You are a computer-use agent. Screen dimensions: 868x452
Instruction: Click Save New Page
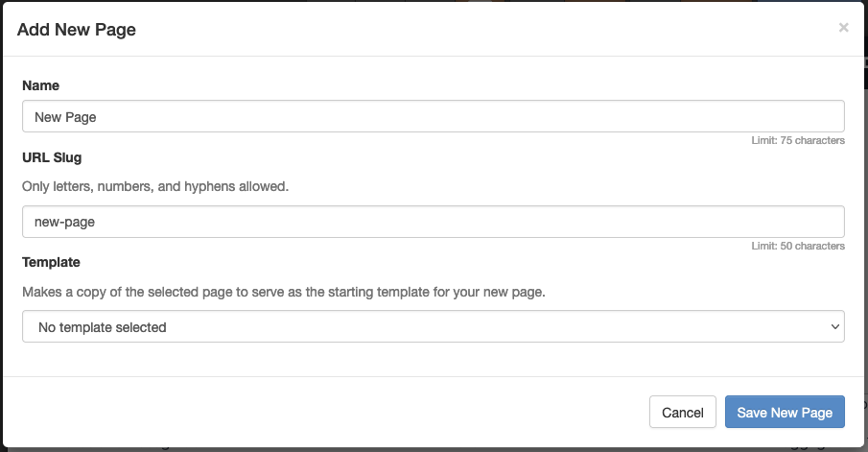785,413
